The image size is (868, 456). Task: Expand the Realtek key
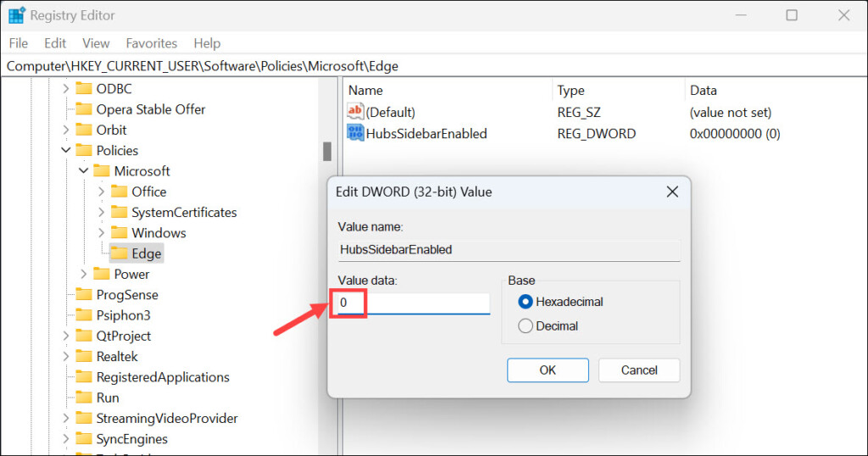click(66, 356)
